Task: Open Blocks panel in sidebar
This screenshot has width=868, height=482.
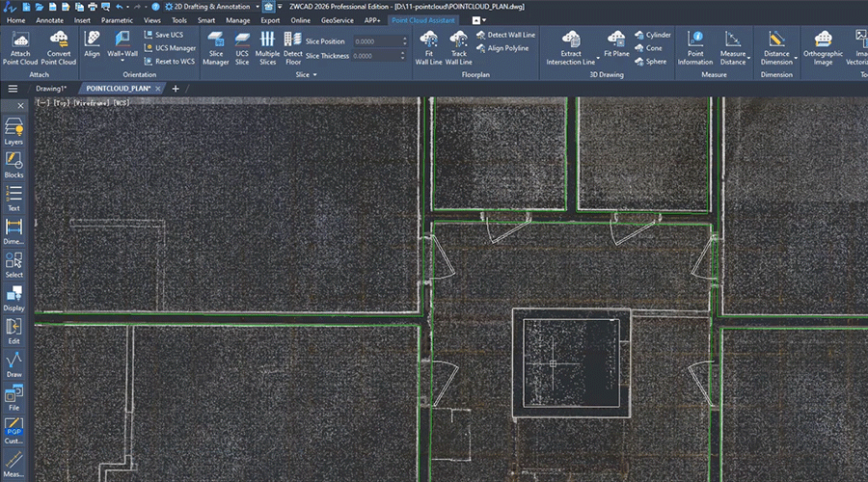Action: (14, 165)
